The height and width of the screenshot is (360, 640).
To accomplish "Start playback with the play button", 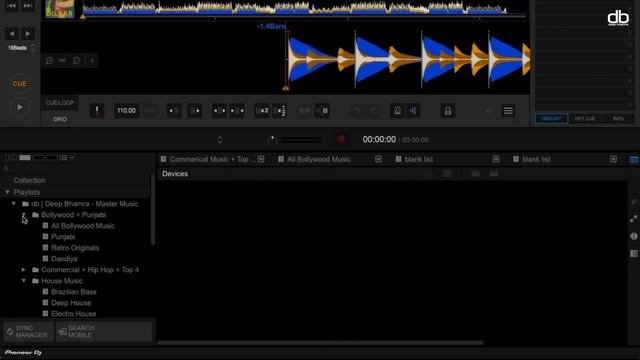I will click(x=20, y=107).
